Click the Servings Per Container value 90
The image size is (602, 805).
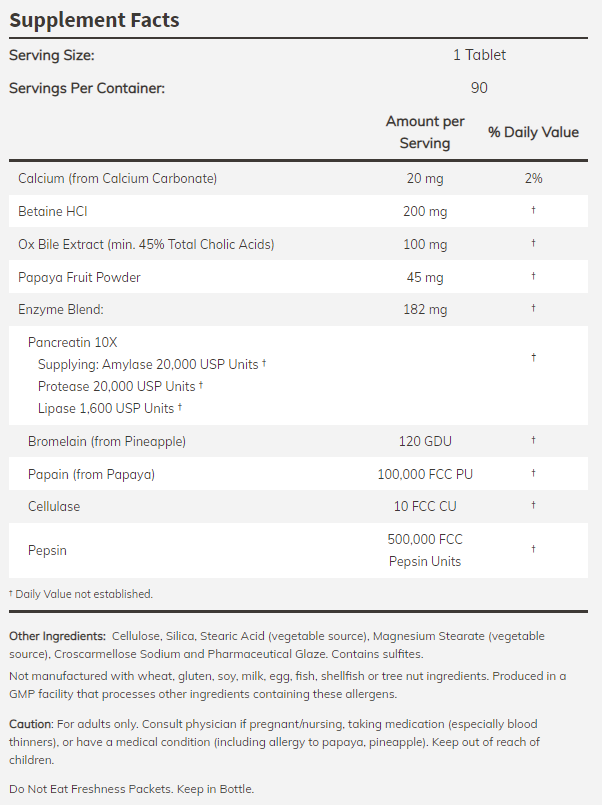tap(479, 88)
